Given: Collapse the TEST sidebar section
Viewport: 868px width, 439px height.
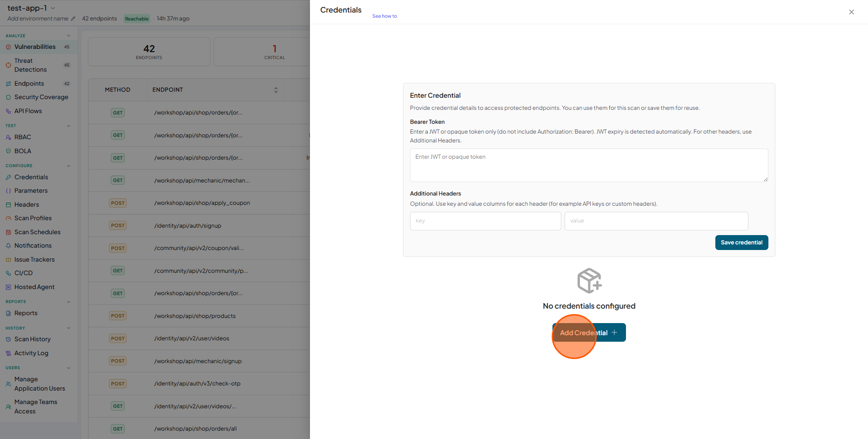Looking at the screenshot, I should point(68,126).
